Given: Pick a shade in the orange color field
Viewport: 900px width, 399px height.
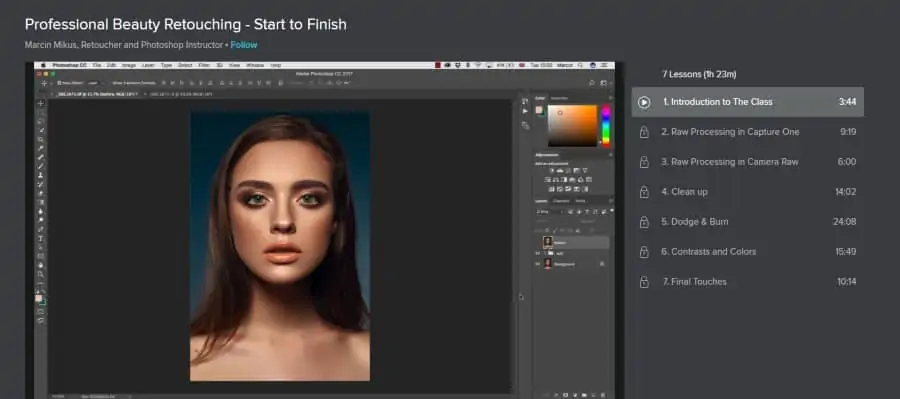Looking at the screenshot, I should (572, 126).
